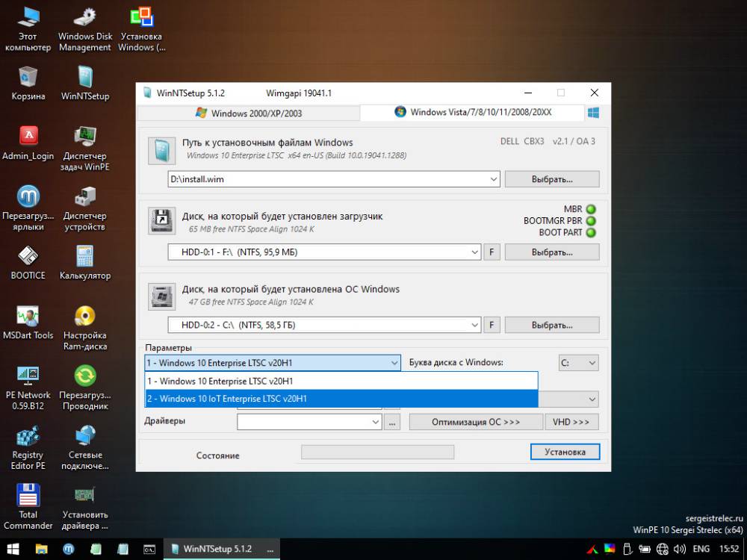Screen dimensions: 747x560
Task: Open Диспетчер устройств desktop icon
Action: (x=85, y=208)
